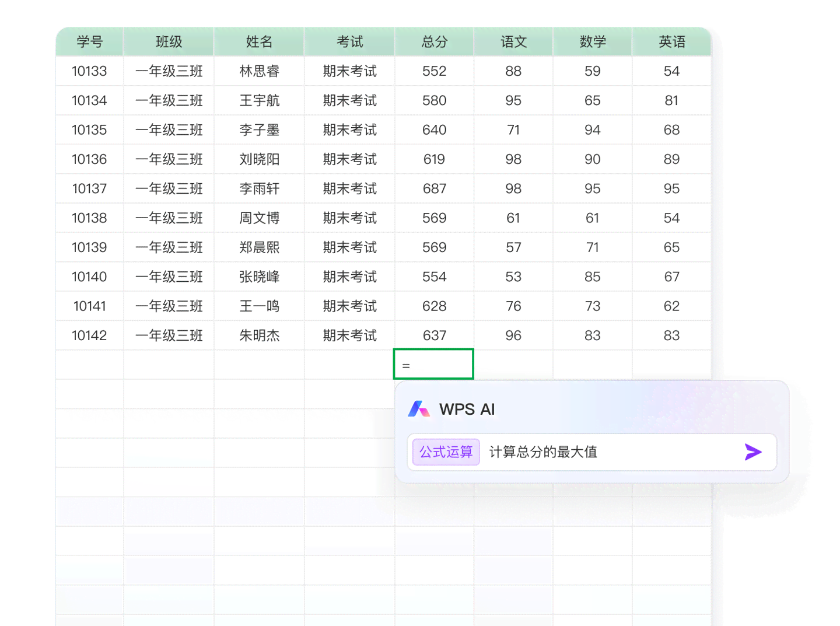Select 朱明杰's 语文 score 96
The height and width of the screenshot is (626, 840).
513,335
